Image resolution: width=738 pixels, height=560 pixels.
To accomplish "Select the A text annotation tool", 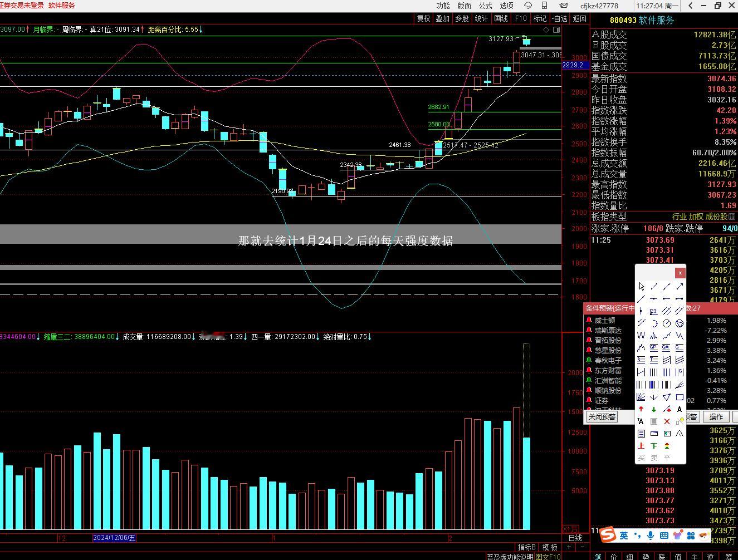I will (680, 409).
